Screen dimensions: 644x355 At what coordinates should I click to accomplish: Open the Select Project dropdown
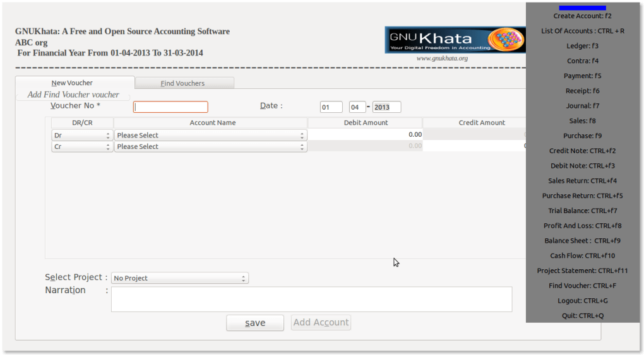[x=180, y=278]
